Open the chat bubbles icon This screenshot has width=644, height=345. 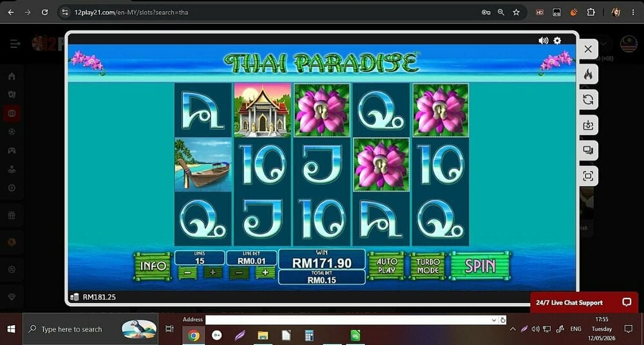(x=588, y=150)
